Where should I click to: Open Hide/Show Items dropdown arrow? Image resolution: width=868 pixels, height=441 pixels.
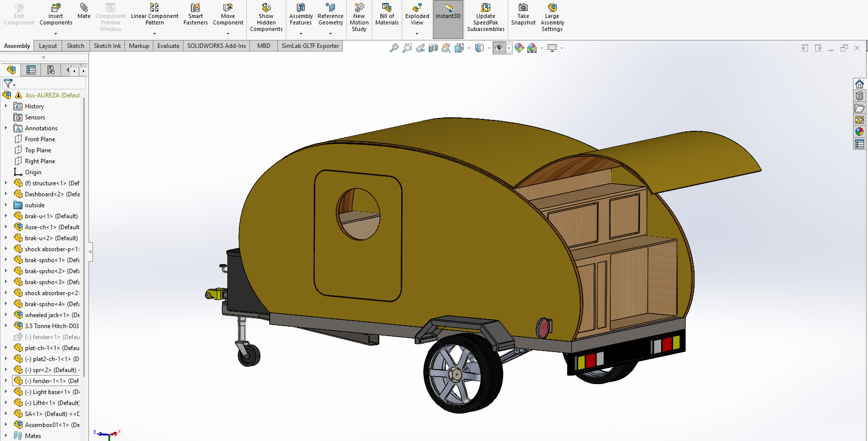point(509,48)
